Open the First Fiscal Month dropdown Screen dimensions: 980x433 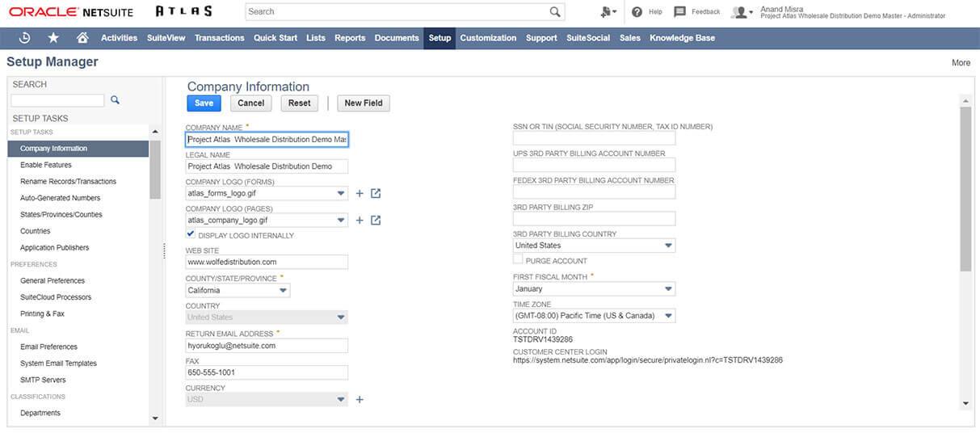(668, 289)
